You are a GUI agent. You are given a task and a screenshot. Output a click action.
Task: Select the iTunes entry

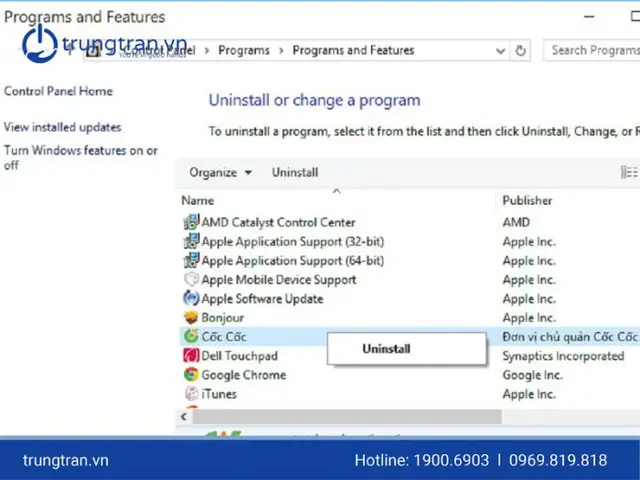[x=219, y=394]
